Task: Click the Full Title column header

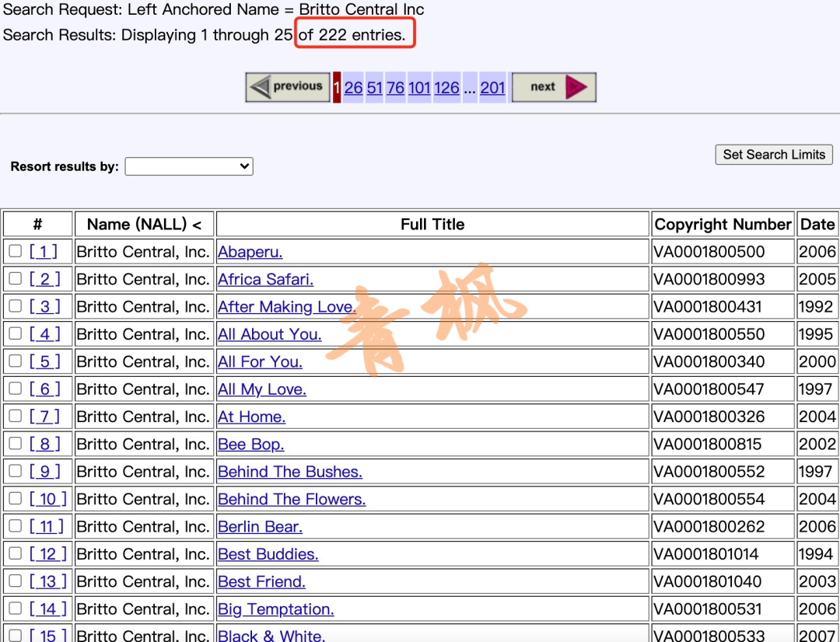Action: tap(432, 224)
